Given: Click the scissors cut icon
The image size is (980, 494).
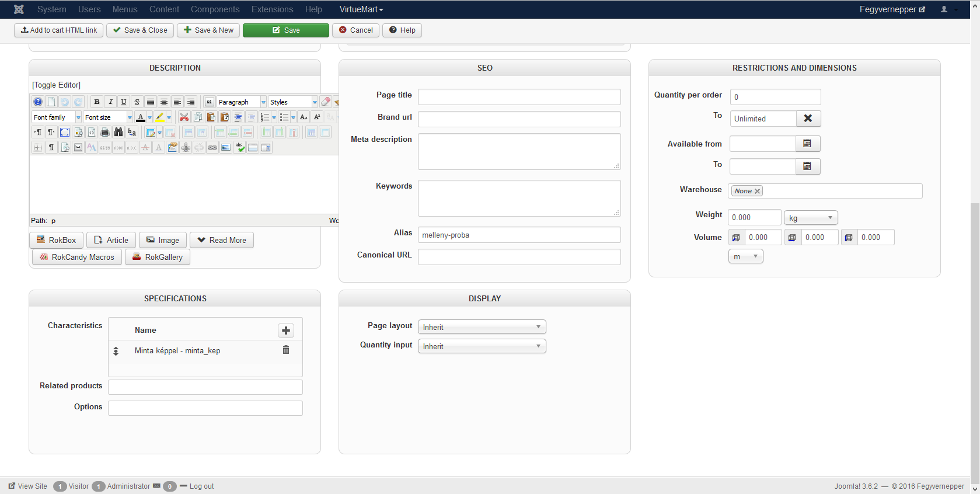Looking at the screenshot, I should coord(184,117).
